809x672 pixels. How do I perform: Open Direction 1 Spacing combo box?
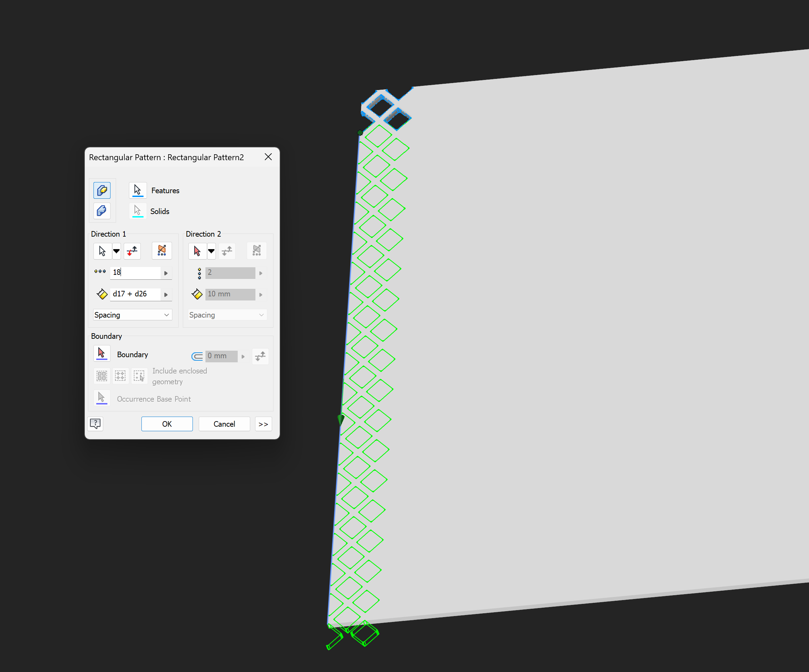pos(132,315)
